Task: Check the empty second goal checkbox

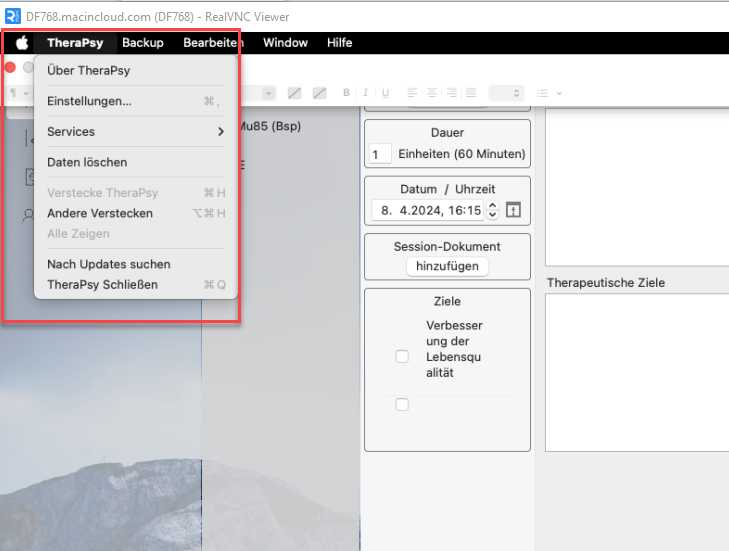Action: 402,405
